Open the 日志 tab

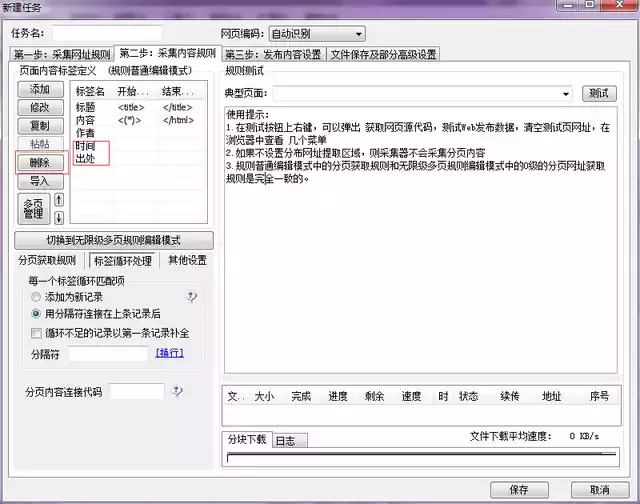click(289, 441)
